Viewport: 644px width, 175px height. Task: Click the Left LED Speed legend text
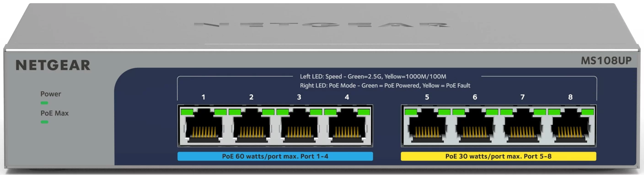pos(373,76)
